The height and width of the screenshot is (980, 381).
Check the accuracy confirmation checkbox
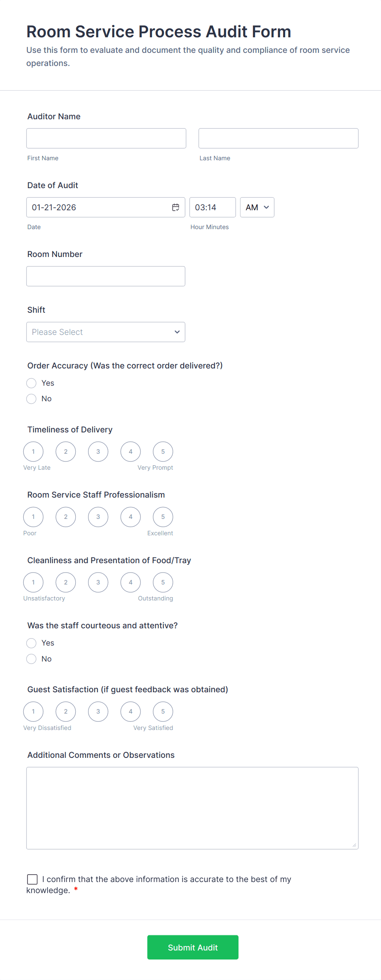click(x=32, y=879)
